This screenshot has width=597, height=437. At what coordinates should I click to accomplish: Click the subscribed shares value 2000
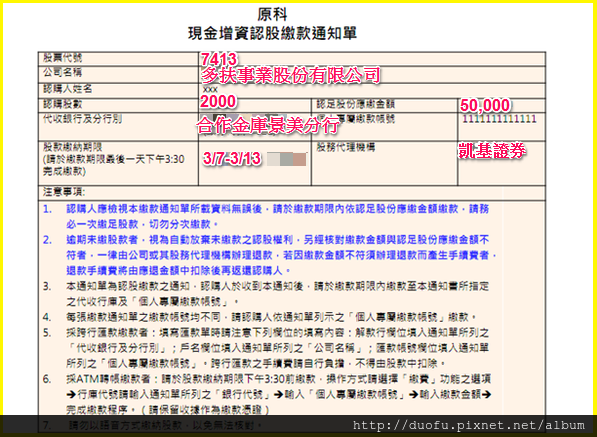(x=218, y=102)
